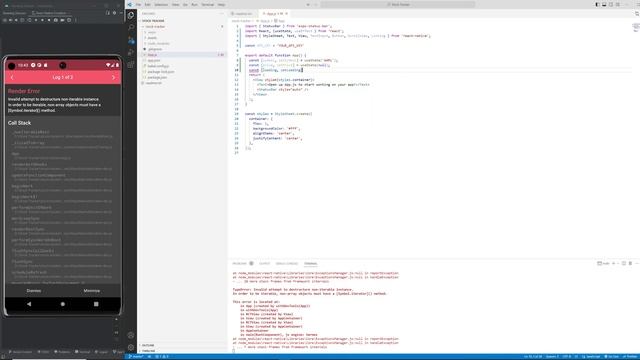Open the Selection menu
The height and width of the screenshot is (360, 640).
point(161,4)
